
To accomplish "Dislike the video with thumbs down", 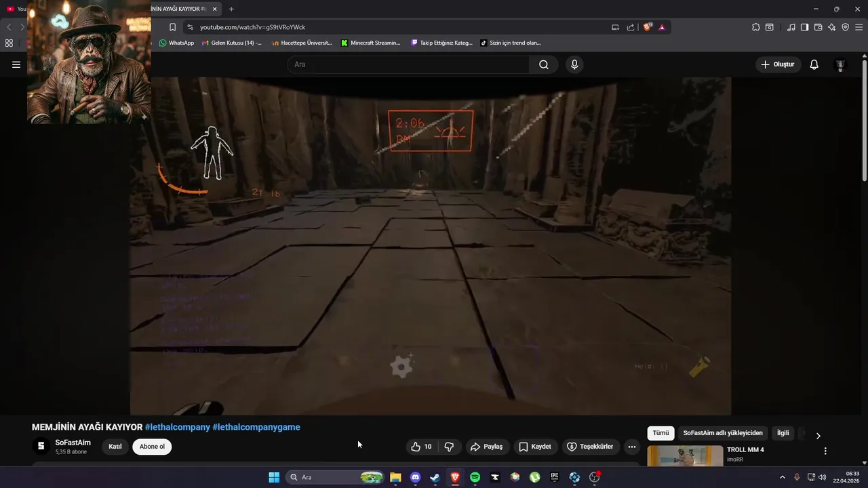I will [x=449, y=447].
